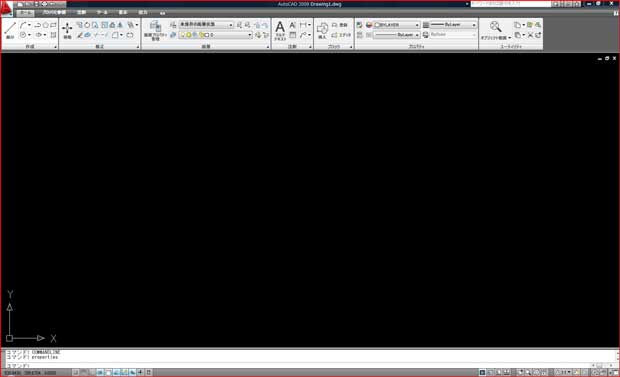Select the Mirror tool
This screenshot has height=377, width=620.
click(120, 25)
